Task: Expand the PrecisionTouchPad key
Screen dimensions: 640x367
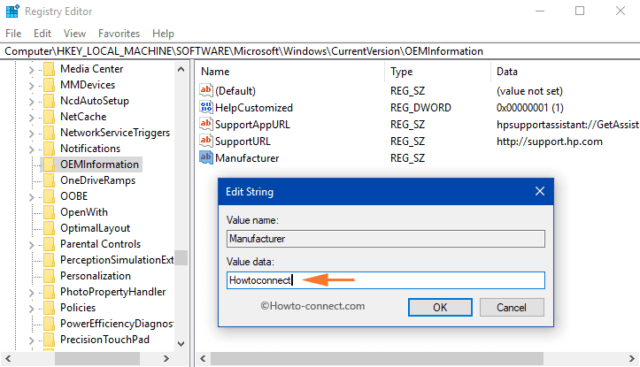Action: pyautogui.click(x=31, y=340)
